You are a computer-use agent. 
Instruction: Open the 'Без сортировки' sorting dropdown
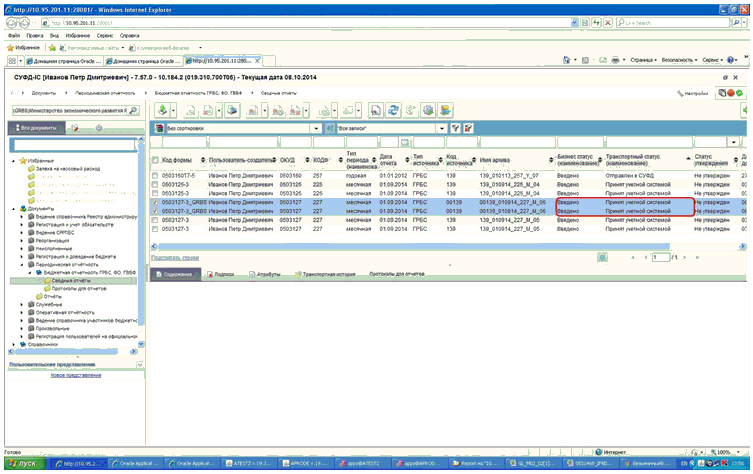coord(317,128)
